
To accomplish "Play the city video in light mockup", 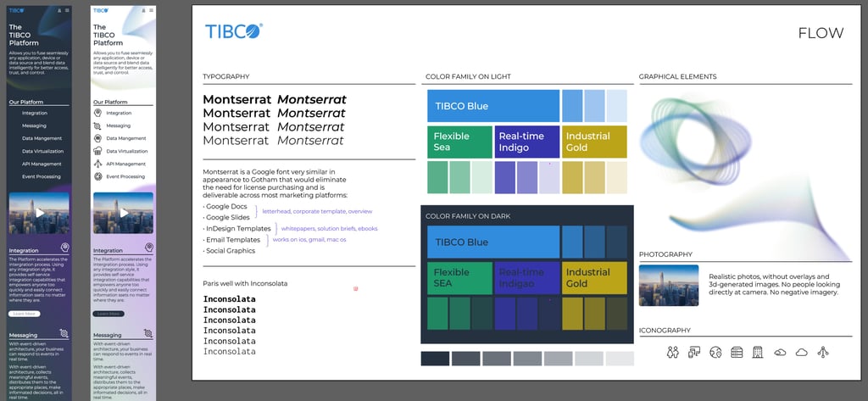I will (x=124, y=213).
